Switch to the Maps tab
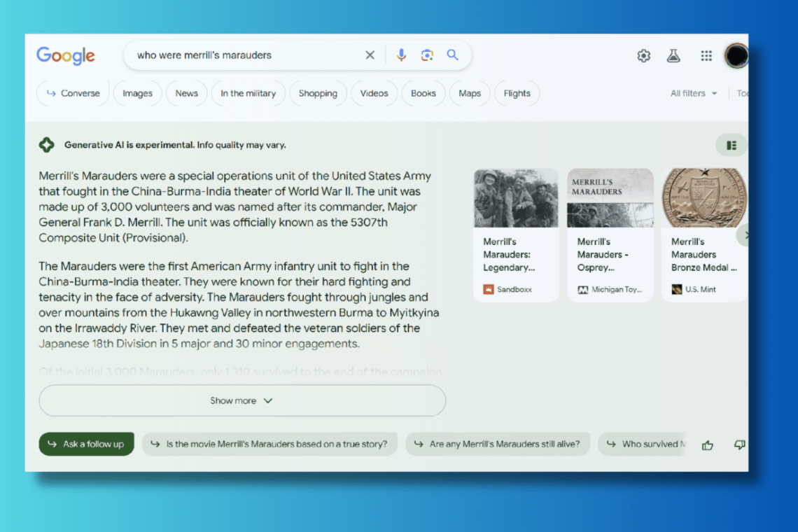 pos(469,93)
